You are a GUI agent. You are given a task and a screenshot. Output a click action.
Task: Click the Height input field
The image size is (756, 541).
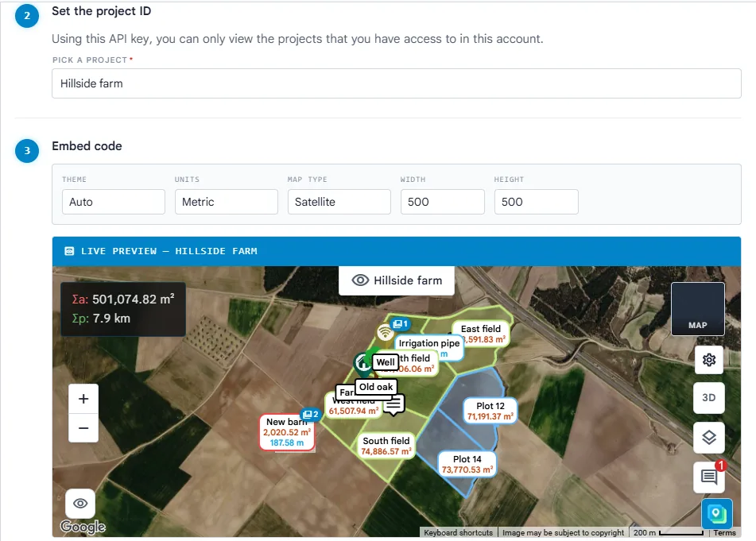536,202
